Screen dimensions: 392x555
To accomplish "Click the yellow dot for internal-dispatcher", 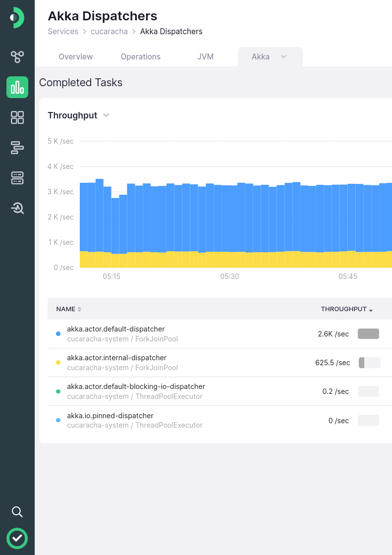I will (x=58, y=362).
